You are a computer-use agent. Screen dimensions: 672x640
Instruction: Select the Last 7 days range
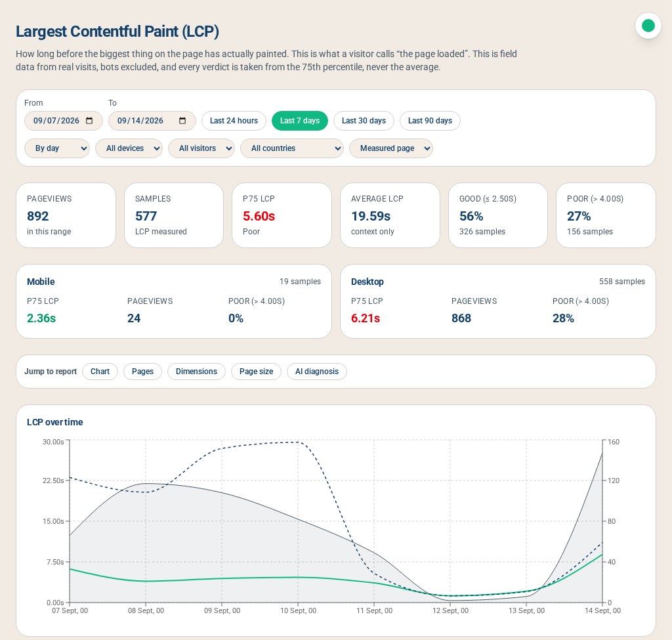click(x=299, y=121)
